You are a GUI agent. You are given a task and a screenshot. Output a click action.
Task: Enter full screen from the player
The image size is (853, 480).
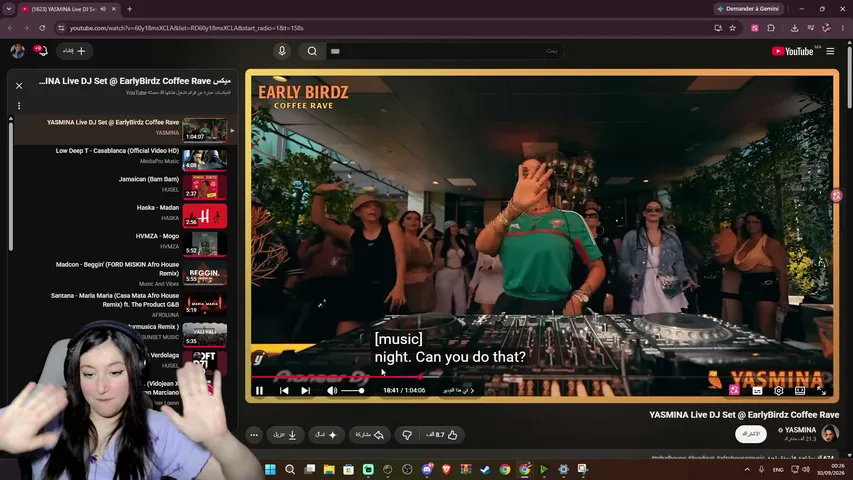click(821, 390)
